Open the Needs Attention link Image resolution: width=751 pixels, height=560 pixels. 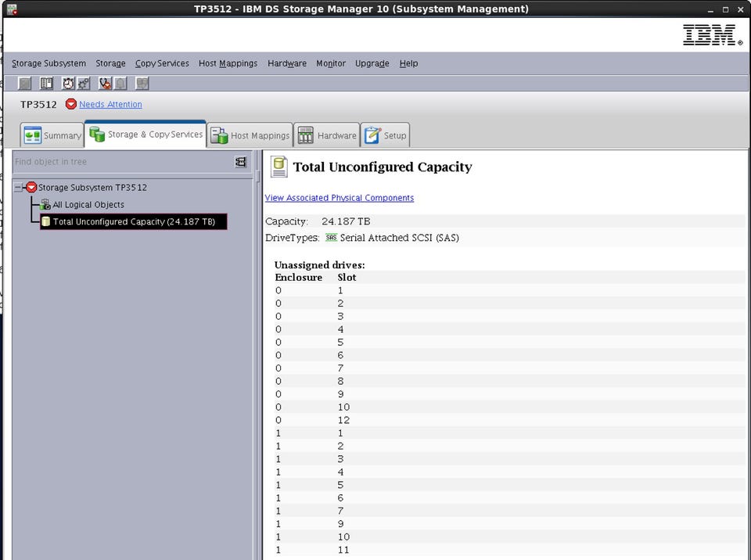click(110, 104)
